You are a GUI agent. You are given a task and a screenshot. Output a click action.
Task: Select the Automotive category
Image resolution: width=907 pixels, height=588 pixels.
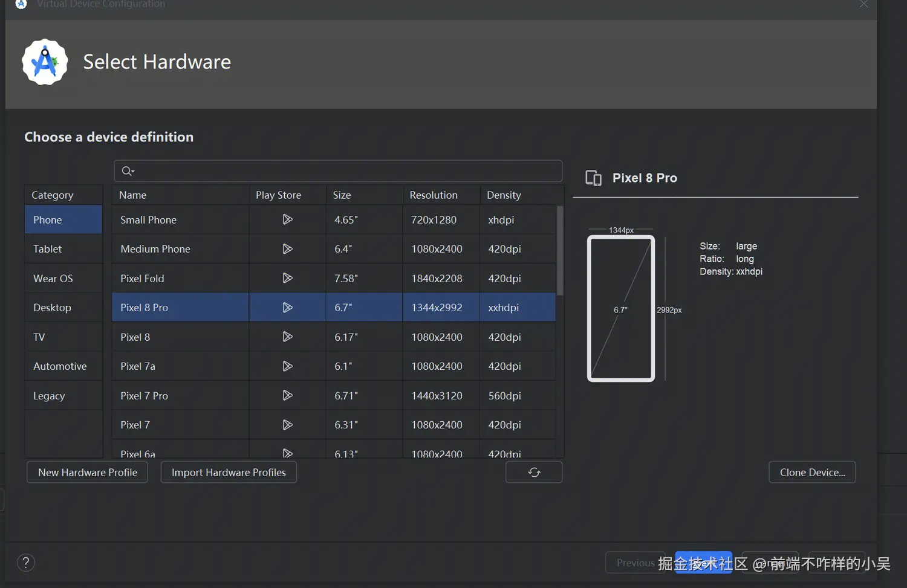(60, 366)
